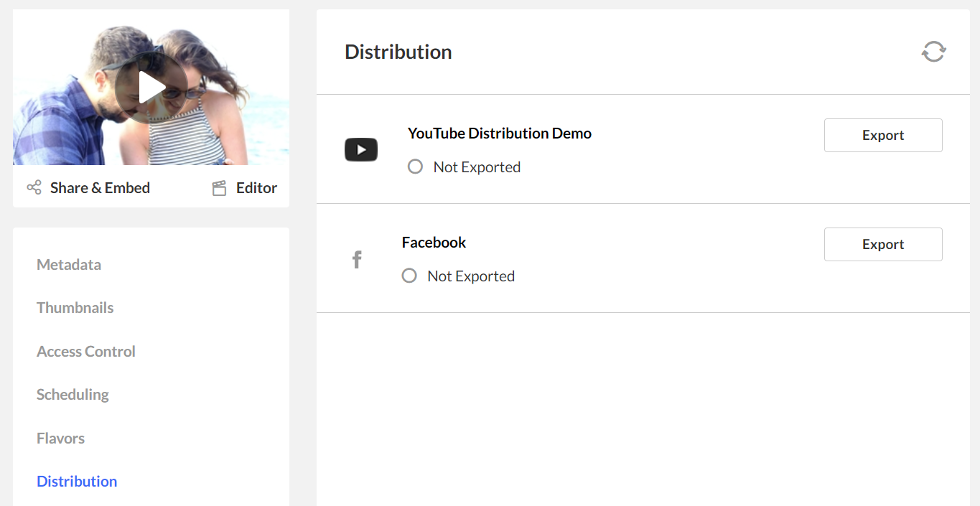This screenshot has width=980, height=506.
Task: Click the share icon beside Share & Embed
Action: (x=34, y=188)
